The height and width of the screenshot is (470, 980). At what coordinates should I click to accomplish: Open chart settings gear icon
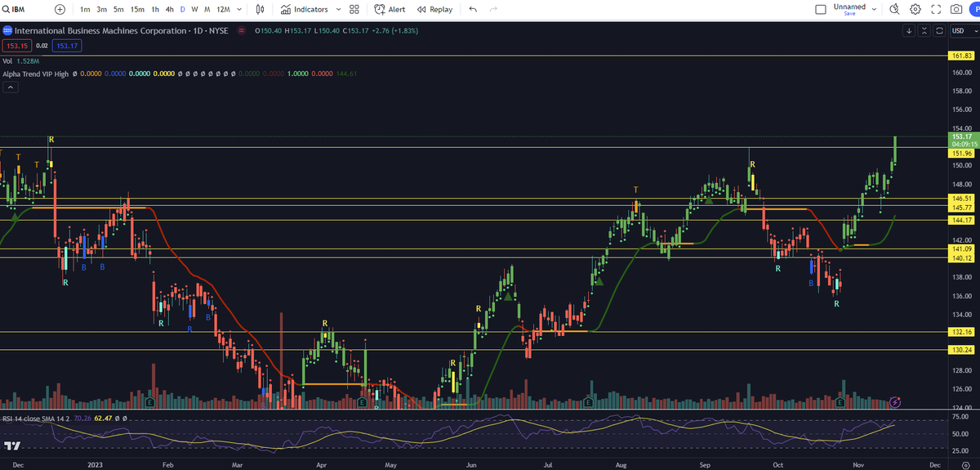point(915,10)
